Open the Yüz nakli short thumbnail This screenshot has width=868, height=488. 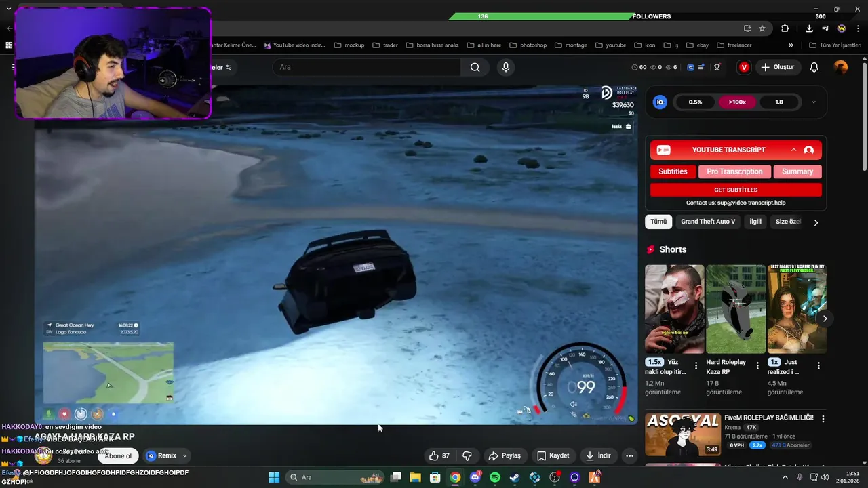click(674, 309)
